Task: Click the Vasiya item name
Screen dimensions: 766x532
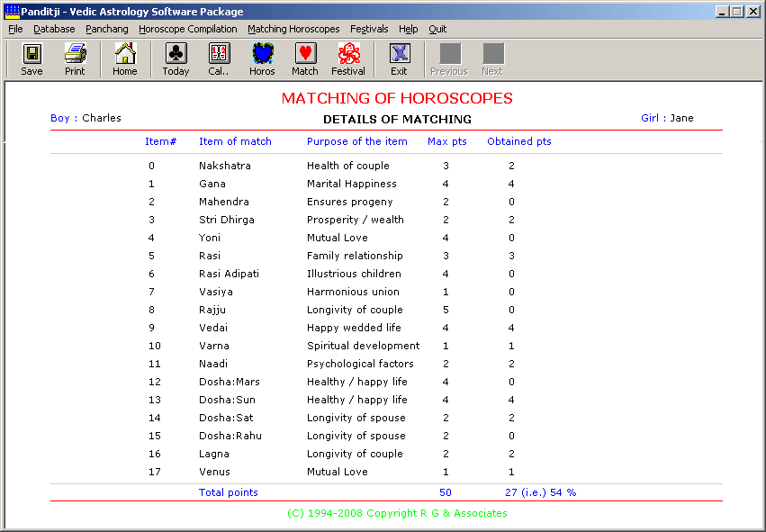Action: pyautogui.click(x=216, y=292)
